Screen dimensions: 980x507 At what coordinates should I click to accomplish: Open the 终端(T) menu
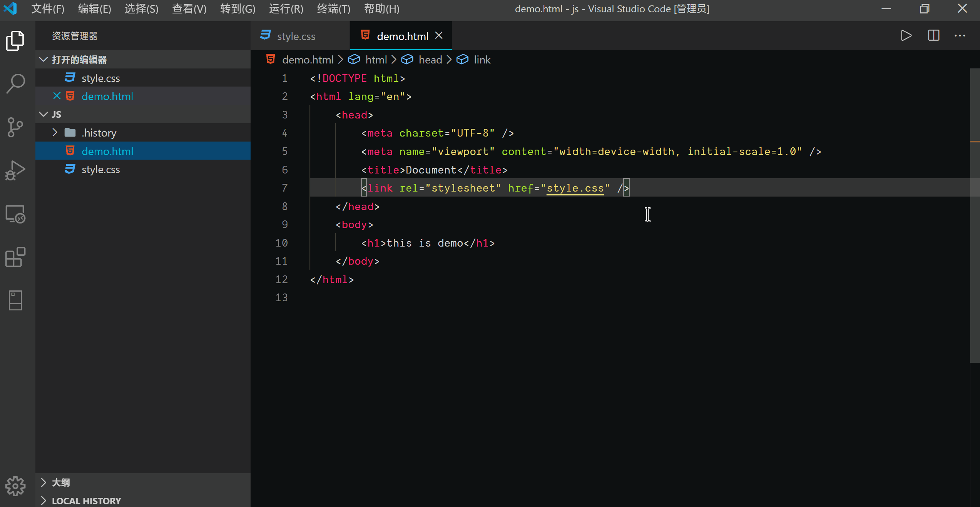[333, 8]
